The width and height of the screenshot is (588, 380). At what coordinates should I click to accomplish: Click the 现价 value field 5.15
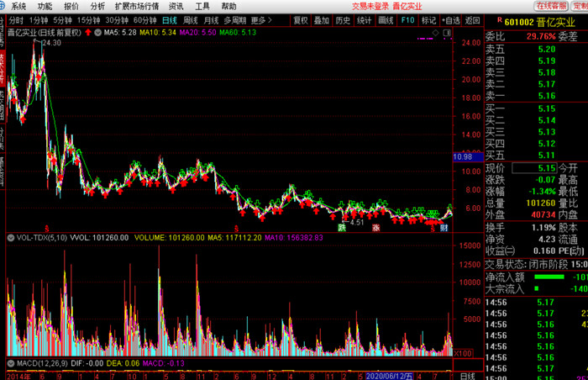534,168
